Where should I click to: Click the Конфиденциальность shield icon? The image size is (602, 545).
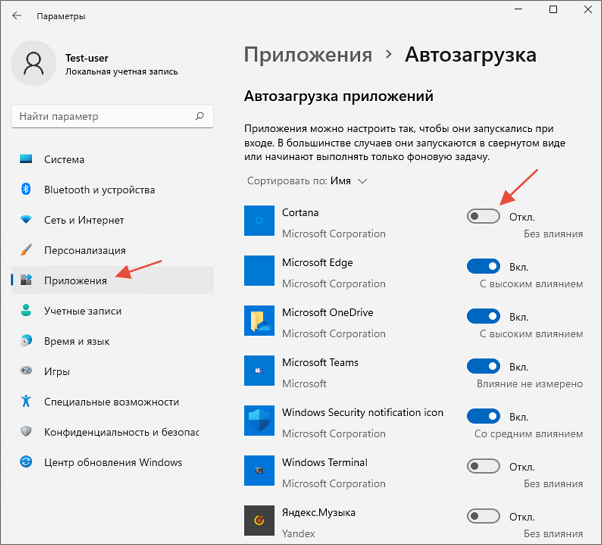[26, 431]
